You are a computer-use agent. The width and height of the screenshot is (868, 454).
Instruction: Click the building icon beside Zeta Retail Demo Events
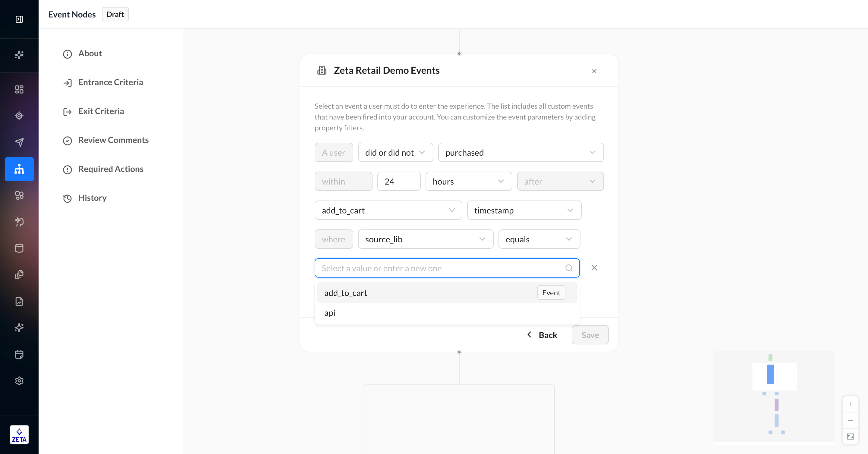[322, 70]
